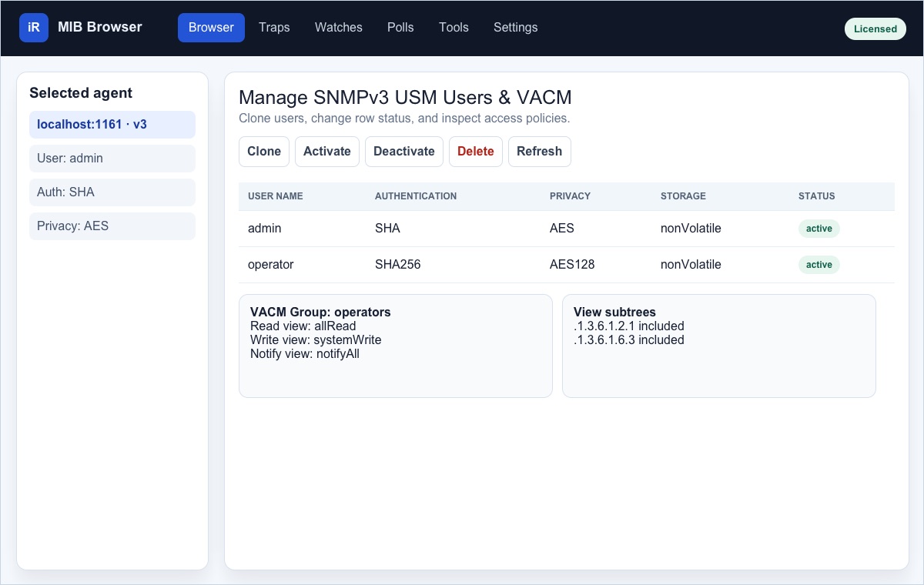Open the Settings tab

516,28
